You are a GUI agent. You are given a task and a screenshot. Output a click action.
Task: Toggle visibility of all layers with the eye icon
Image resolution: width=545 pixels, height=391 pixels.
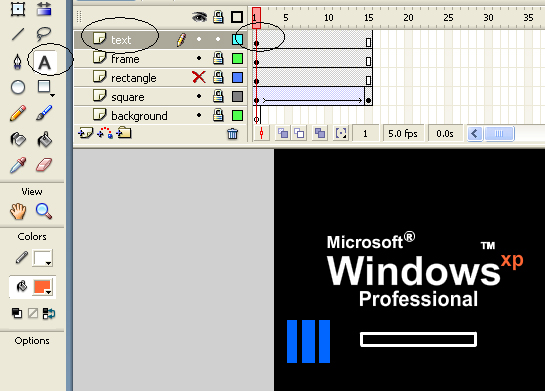[x=200, y=16]
